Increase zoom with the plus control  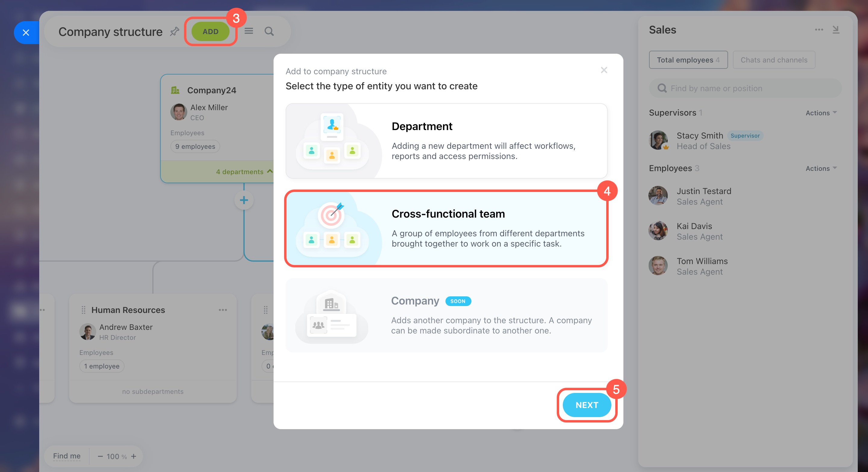134,456
